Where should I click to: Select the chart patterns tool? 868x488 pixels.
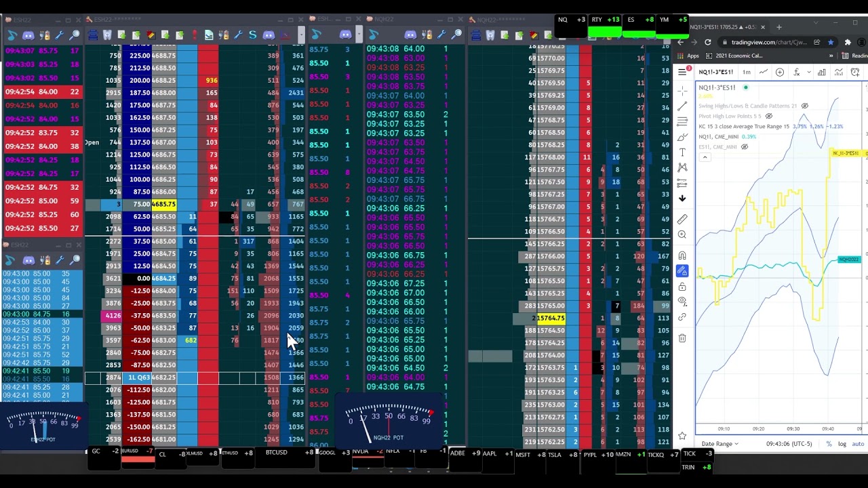coord(682,167)
